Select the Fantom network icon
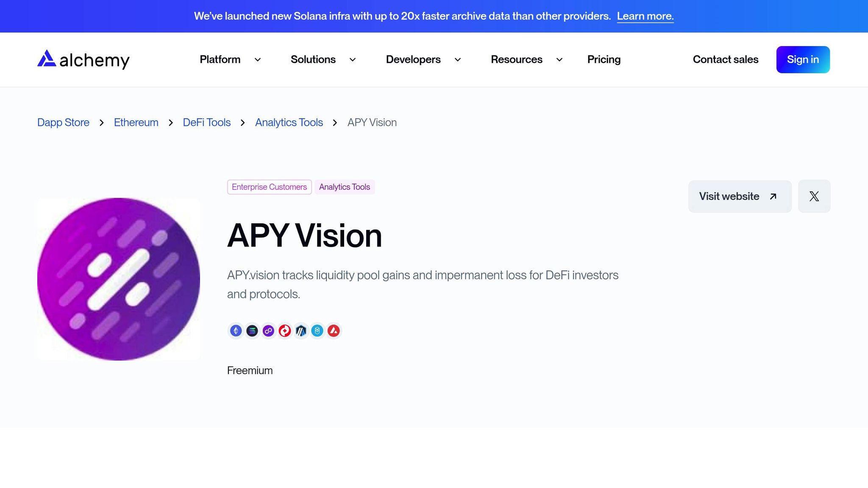The image size is (868, 488). point(317,331)
